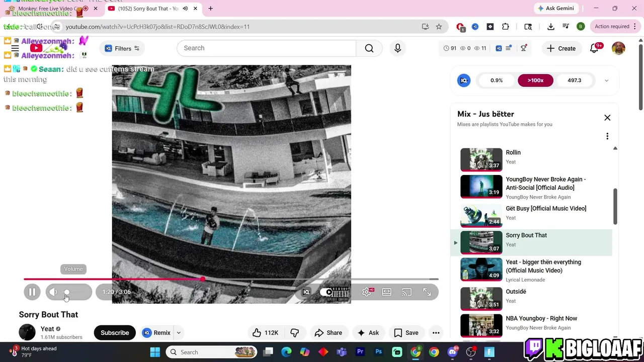
Task: Click the Remix button
Action: pyautogui.click(x=157, y=333)
